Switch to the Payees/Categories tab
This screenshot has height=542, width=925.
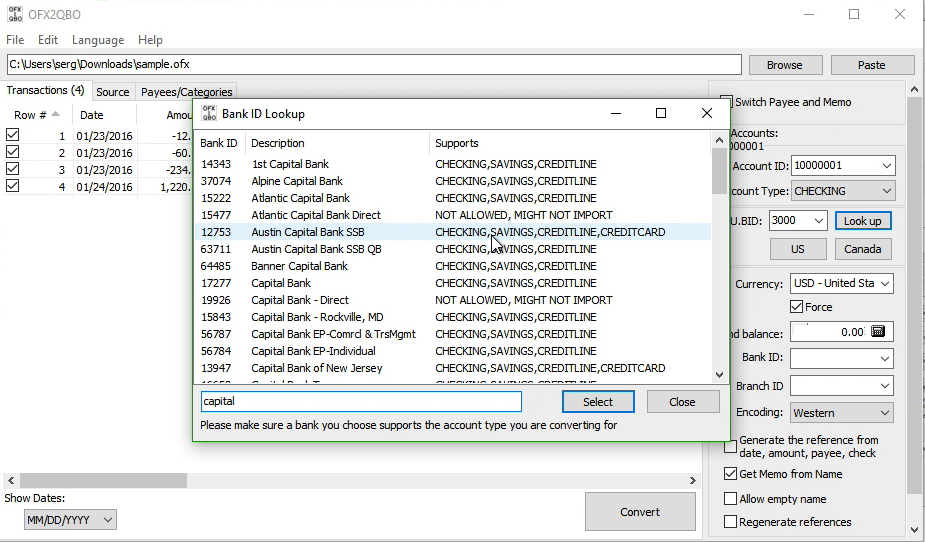coord(186,92)
